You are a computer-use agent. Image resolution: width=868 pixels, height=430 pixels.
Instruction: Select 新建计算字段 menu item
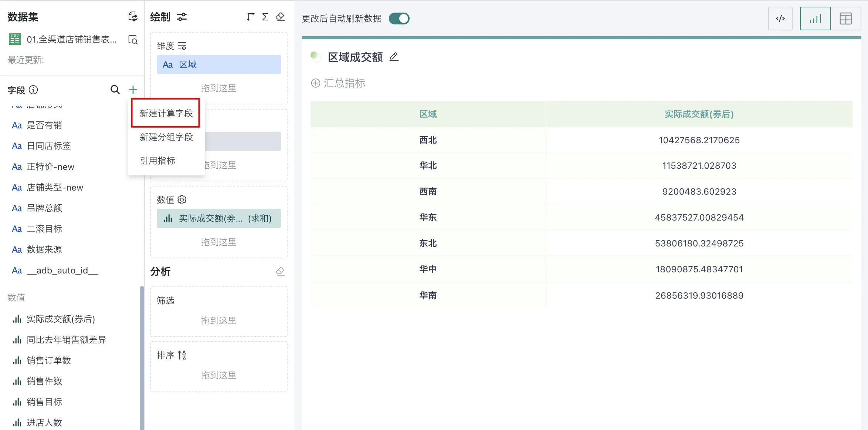click(166, 113)
